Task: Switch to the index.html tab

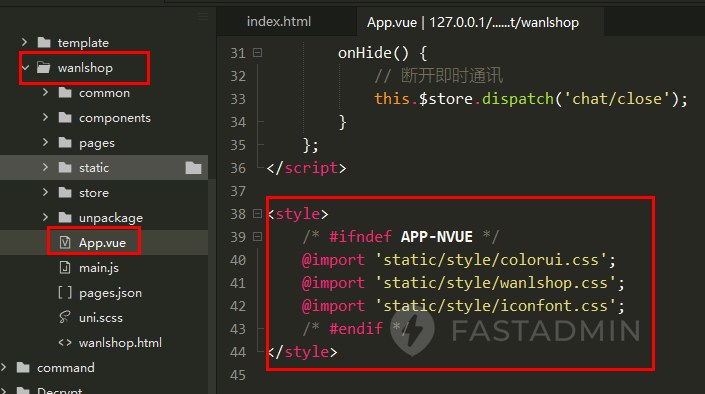Action: pos(279,22)
